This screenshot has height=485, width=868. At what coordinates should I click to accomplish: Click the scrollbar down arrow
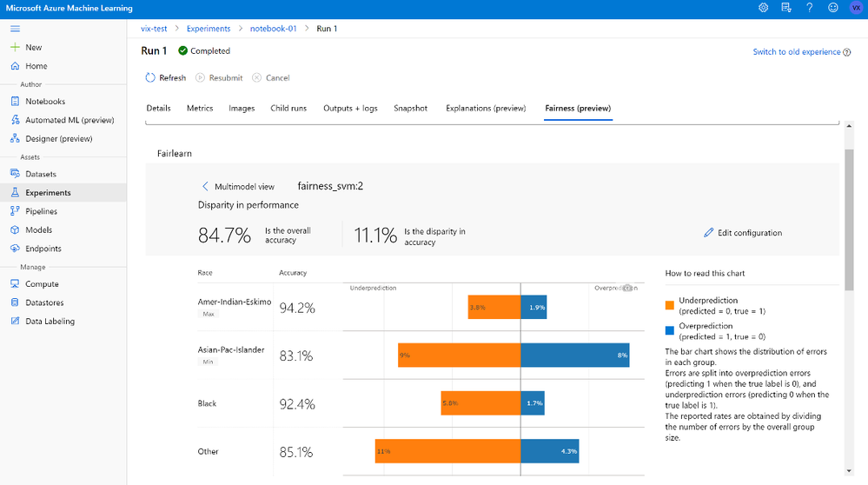[849, 471]
